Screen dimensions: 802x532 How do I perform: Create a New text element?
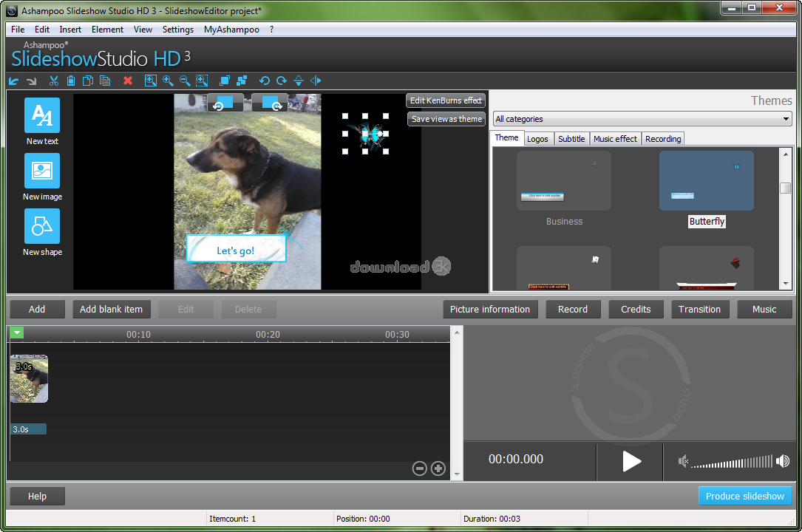click(x=42, y=122)
